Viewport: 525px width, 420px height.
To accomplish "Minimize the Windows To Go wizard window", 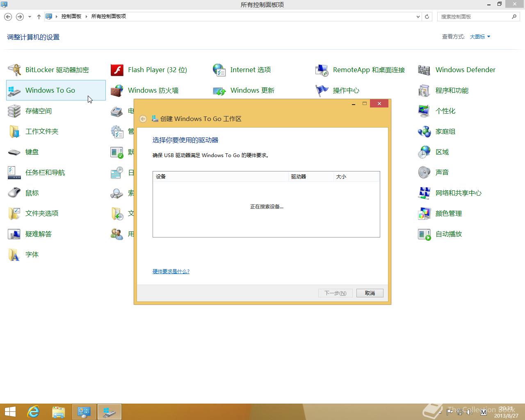I will 353,104.
